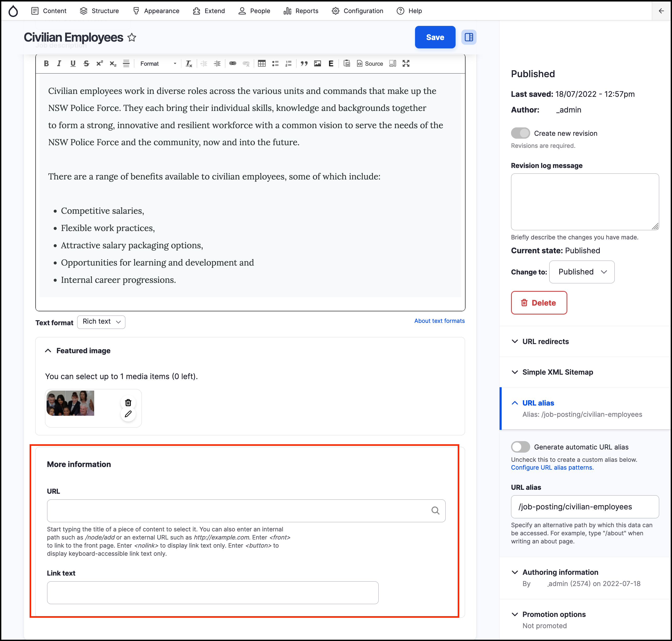672x641 pixels.
Task: Insert a block quote
Action: point(304,64)
